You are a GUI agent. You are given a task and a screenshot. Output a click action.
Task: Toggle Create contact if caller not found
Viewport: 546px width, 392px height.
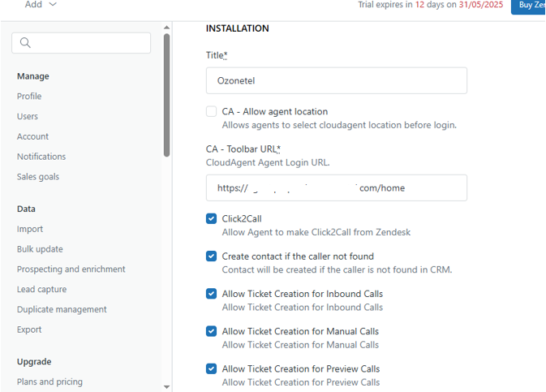(212, 256)
